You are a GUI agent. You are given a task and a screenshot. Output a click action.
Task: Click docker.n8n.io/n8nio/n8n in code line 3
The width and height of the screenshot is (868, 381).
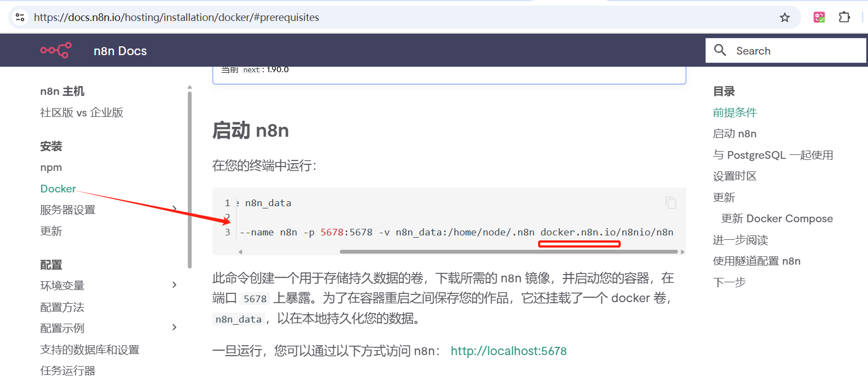click(x=607, y=232)
